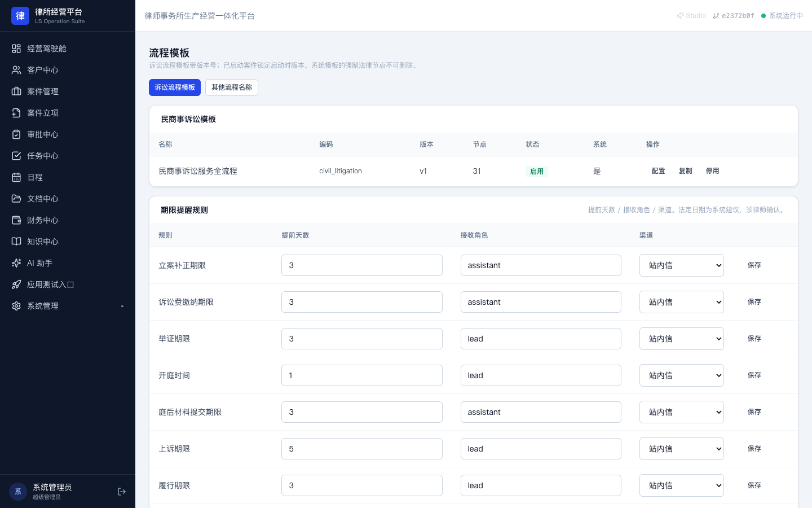The height and width of the screenshot is (508, 812).
Task: Switch to 其他流程名称 tab
Action: pos(232,87)
